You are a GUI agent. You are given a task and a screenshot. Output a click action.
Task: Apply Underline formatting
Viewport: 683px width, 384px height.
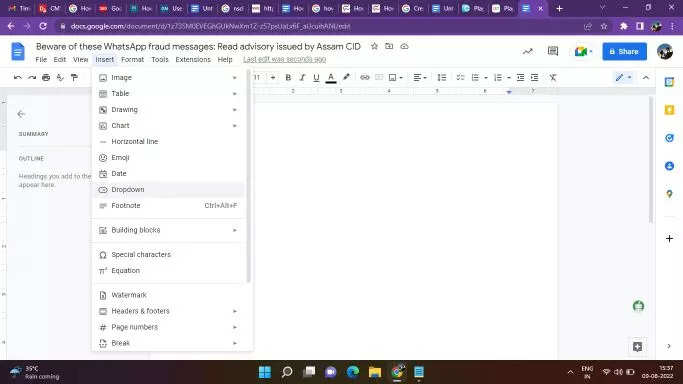(x=316, y=77)
